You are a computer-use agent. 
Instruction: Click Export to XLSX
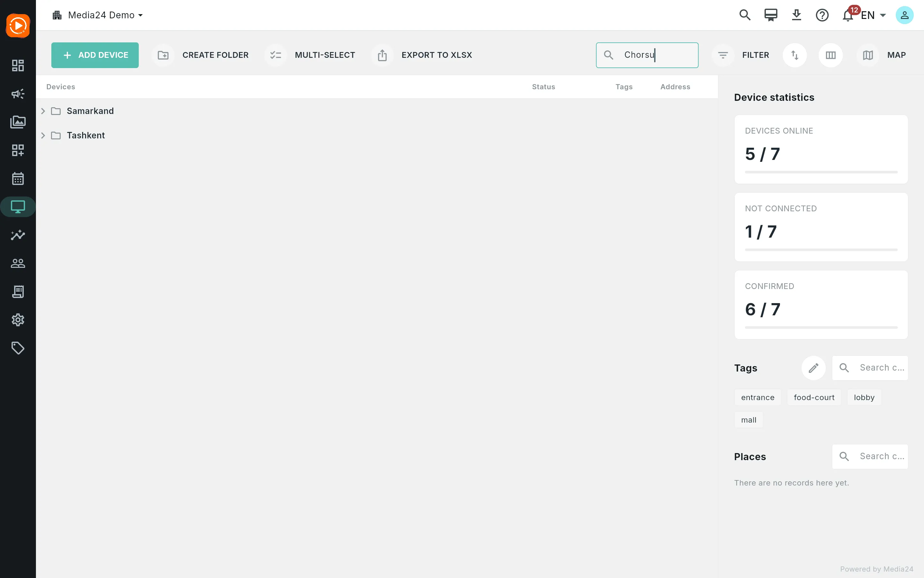pyautogui.click(x=422, y=55)
